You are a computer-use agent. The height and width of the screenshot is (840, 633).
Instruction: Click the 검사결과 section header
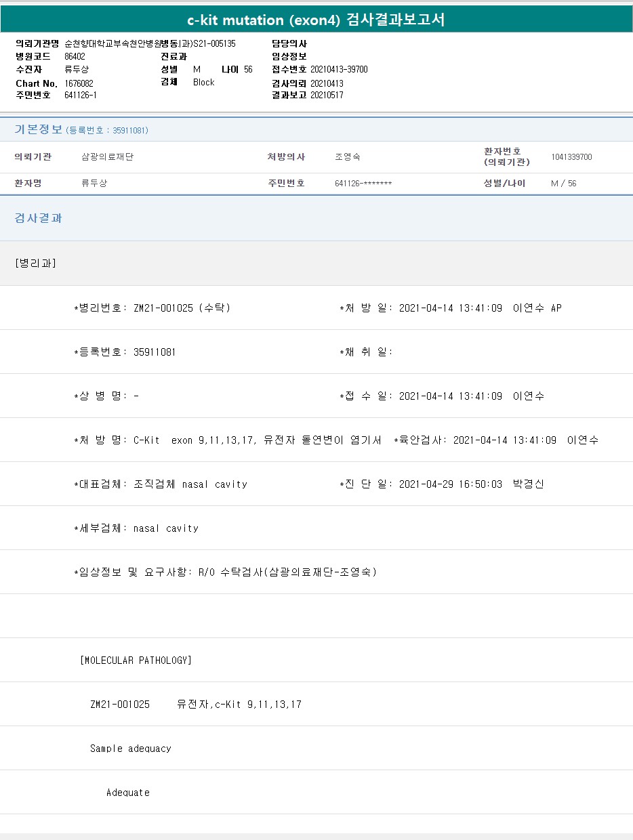[39, 218]
